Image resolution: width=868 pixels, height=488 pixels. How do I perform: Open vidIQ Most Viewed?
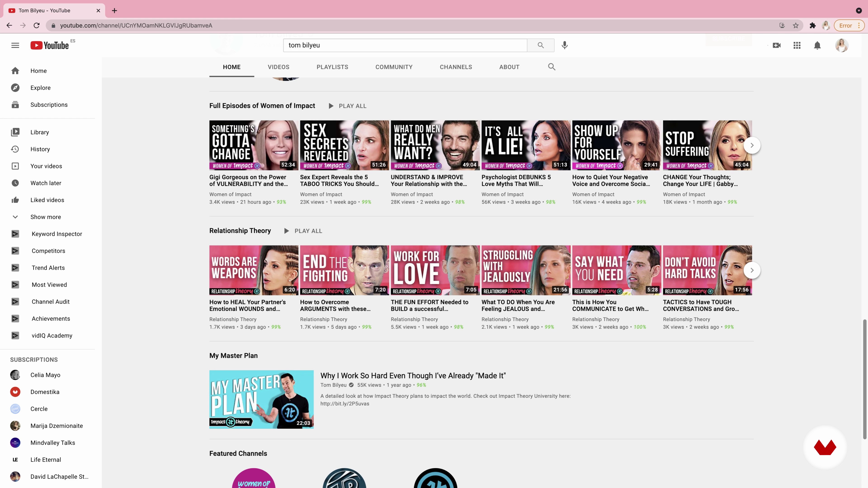(47, 285)
